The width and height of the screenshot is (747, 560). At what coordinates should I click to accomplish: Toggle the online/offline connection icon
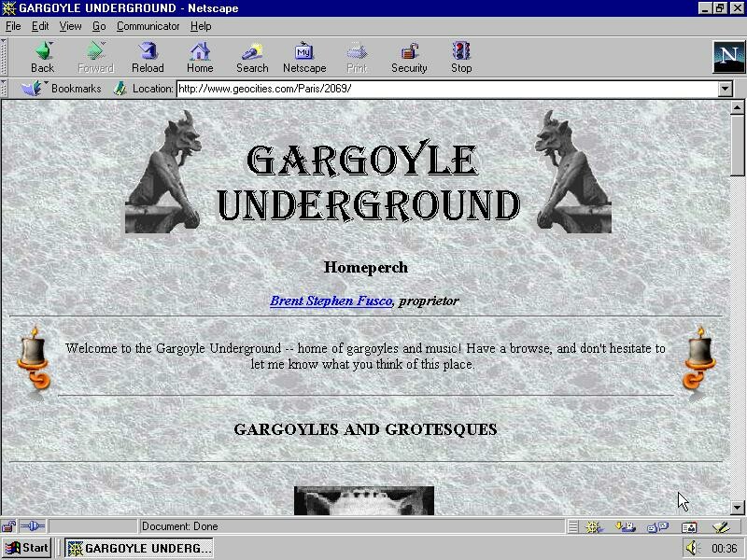[x=33, y=526]
